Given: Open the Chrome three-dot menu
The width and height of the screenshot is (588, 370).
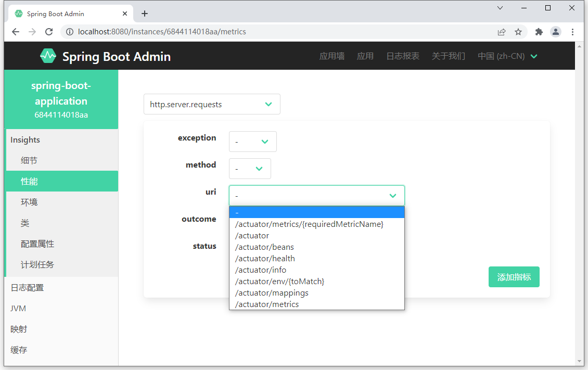Looking at the screenshot, I should 573,32.
